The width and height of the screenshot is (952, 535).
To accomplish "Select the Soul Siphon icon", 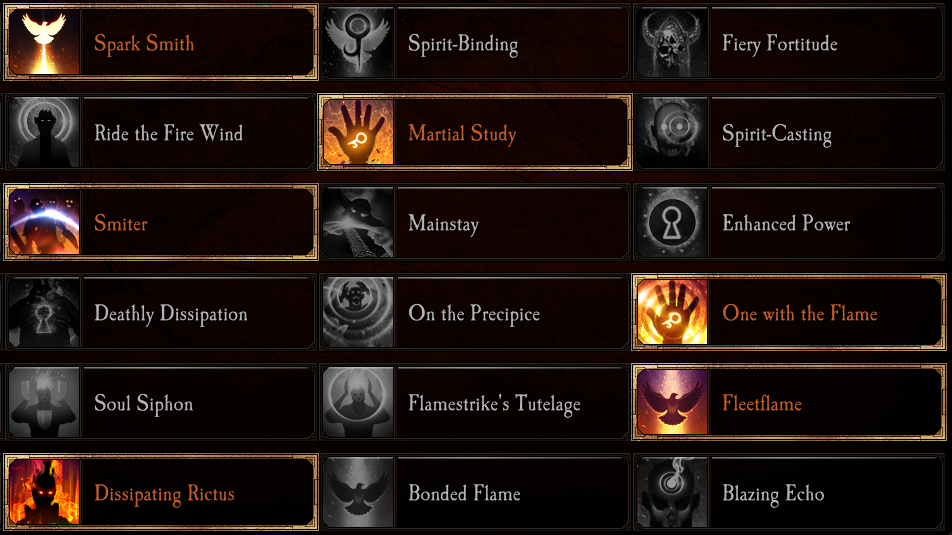I will [43, 403].
